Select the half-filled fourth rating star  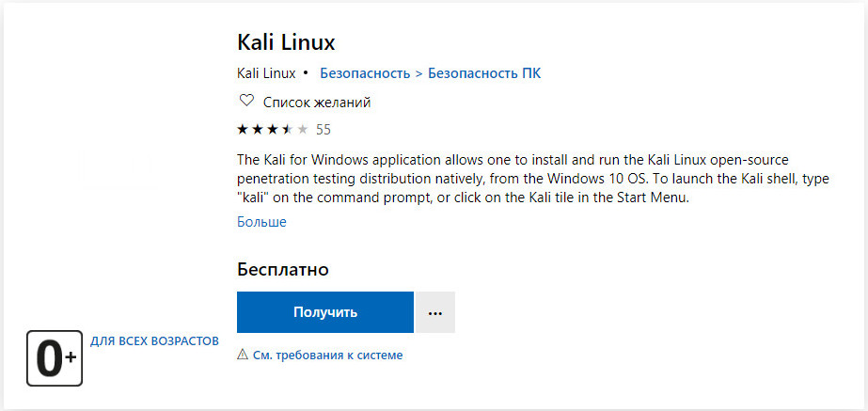click(x=288, y=130)
